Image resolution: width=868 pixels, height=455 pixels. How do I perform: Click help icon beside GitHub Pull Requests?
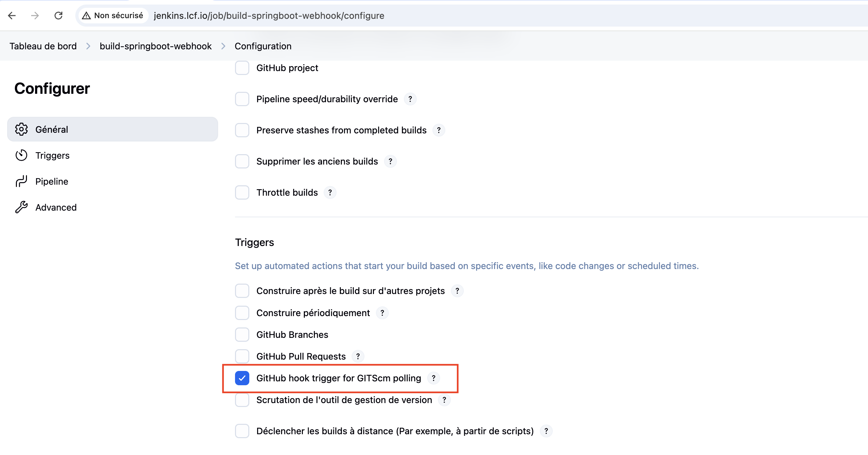[x=358, y=356]
